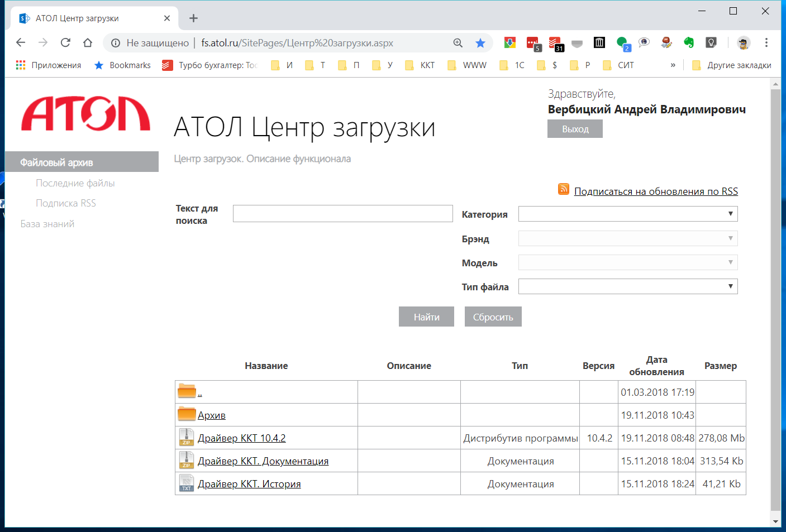Click ZIP icon for Драйвер ККТ. Документация
This screenshot has width=786, height=532.
tap(186, 459)
